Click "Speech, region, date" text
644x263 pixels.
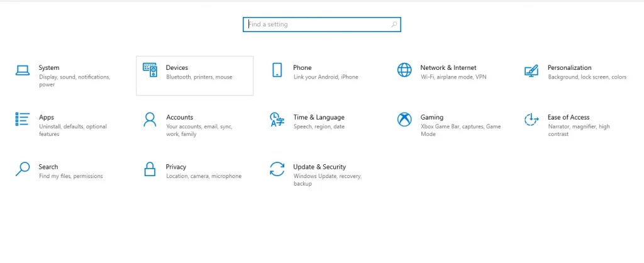coord(319,127)
